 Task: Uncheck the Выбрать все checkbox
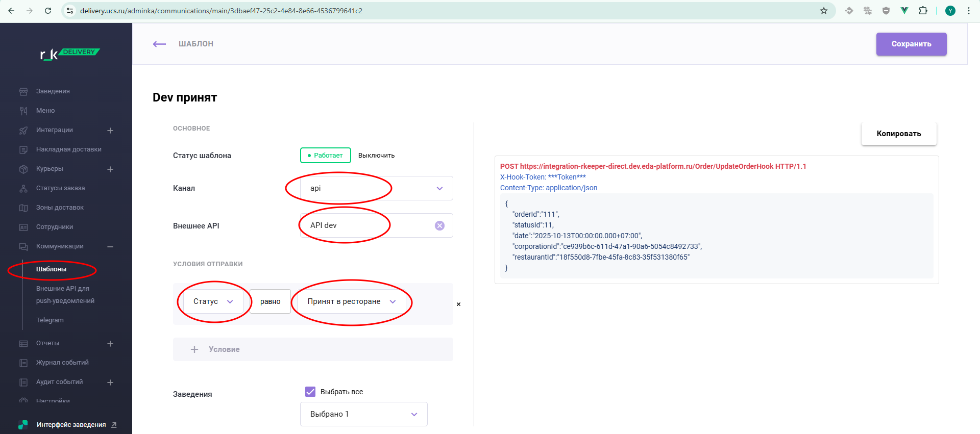click(310, 392)
